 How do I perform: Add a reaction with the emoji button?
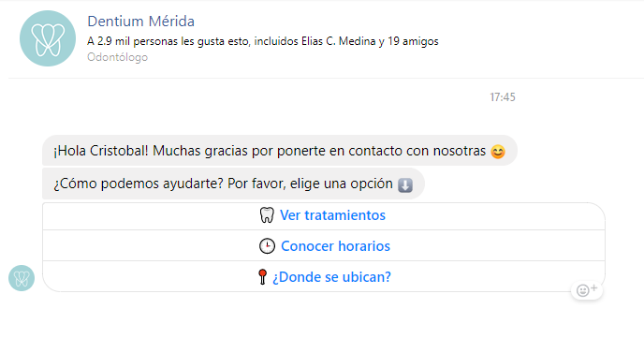pos(587,290)
